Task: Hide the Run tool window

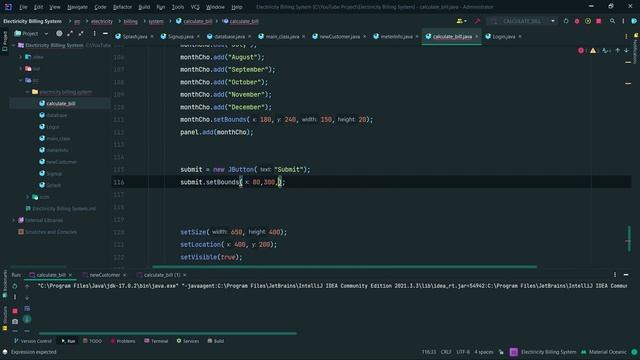Action: click(626, 275)
